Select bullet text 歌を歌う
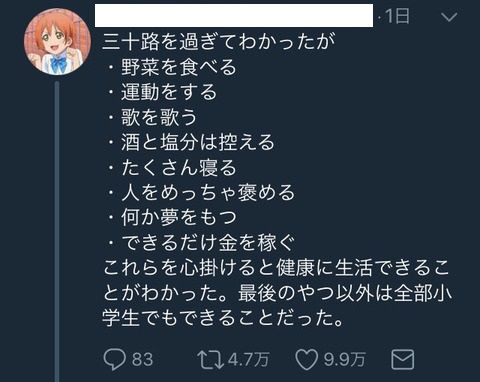 click(x=159, y=117)
